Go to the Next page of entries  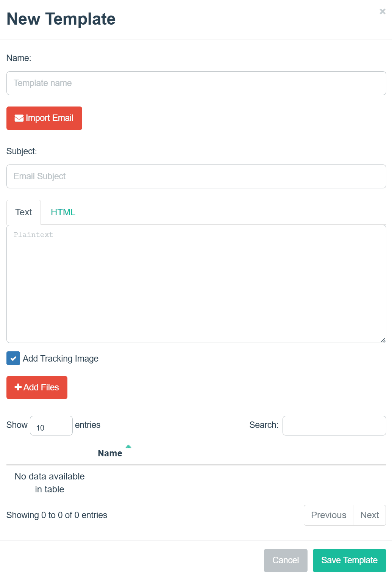pyautogui.click(x=369, y=515)
